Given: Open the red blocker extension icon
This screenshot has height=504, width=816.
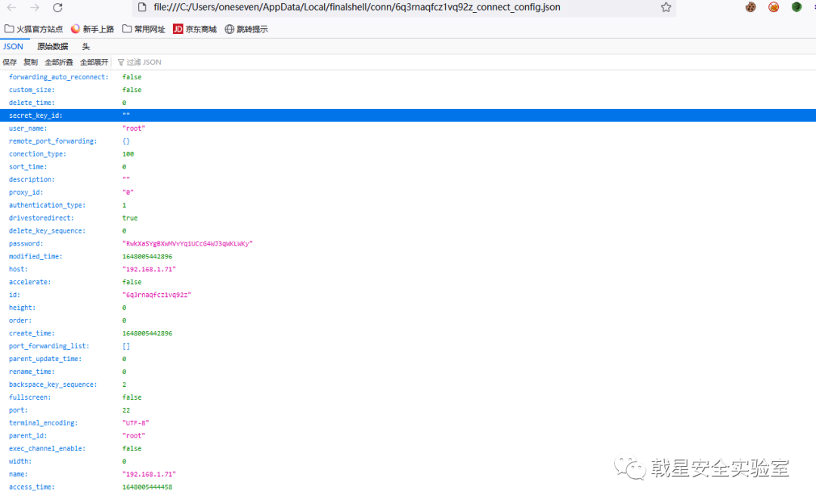Looking at the screenshot, I should pyautogui.click(x=774, y=8).
